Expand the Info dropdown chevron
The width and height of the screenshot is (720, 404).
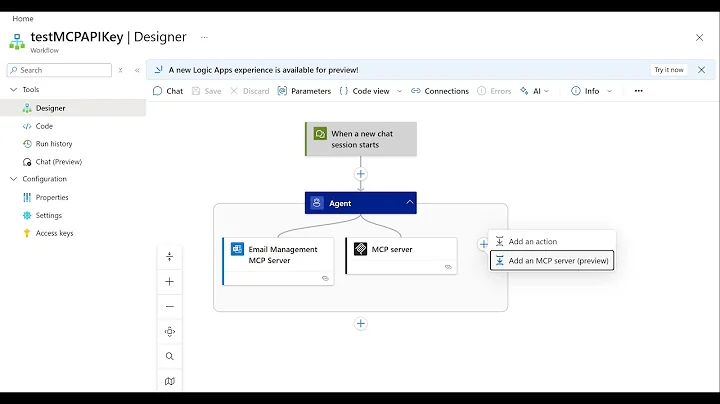609,91
